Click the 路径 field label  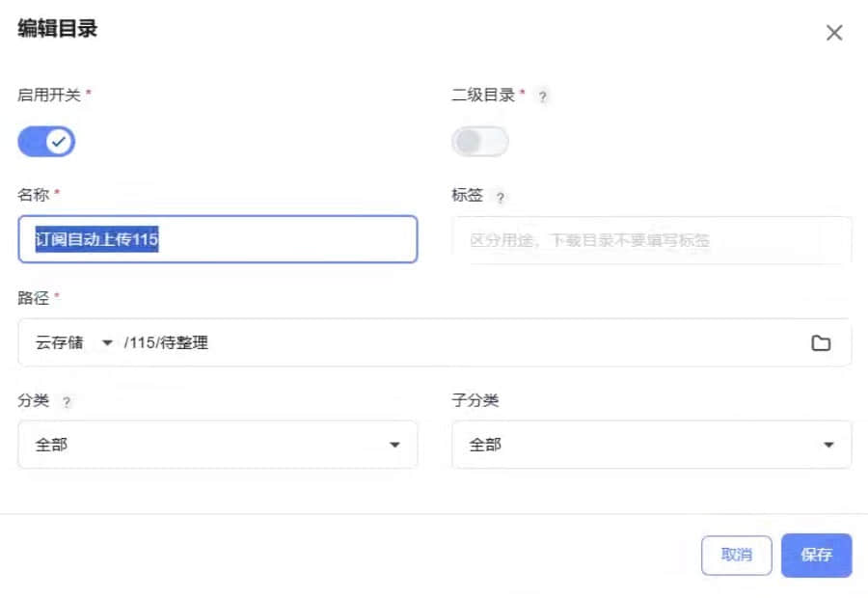33,297
